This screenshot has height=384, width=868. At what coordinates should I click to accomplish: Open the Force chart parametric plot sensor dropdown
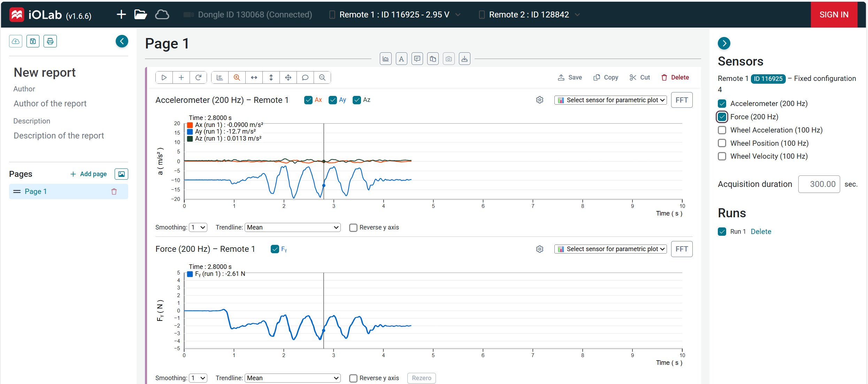[x=610, y=249]
